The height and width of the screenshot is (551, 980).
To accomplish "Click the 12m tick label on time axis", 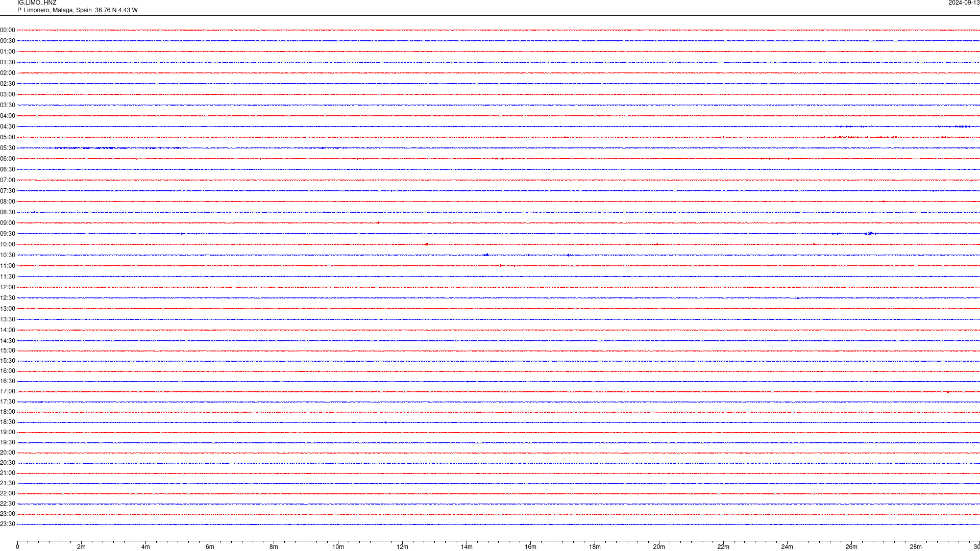I will 402,547.
